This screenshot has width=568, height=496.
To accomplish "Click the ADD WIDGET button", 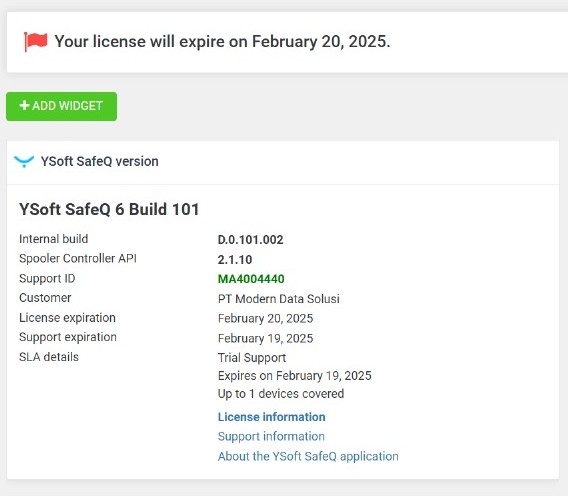I will [62, 106].
